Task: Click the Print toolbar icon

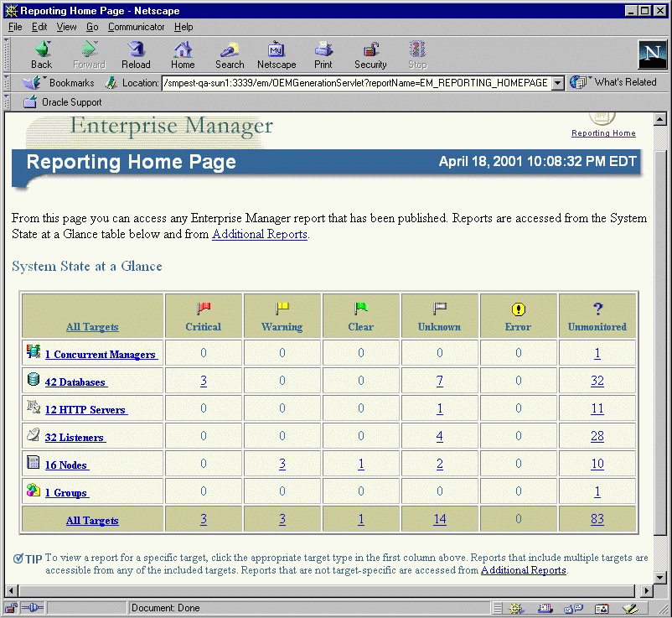Action: (323, 50)
